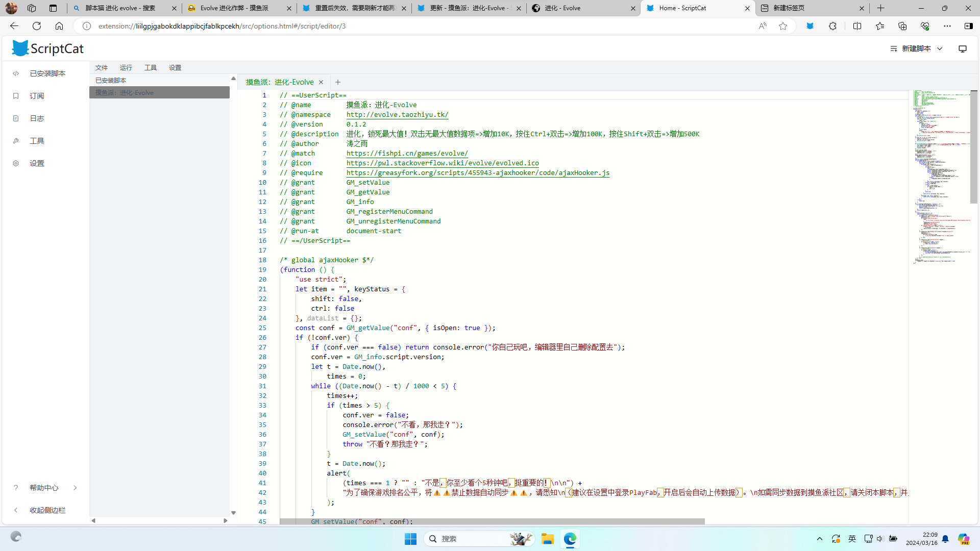Open Windows Start menu on taskbar
Image resolution: width=980 pixels, height=551 pixels.
pos(410,539)
